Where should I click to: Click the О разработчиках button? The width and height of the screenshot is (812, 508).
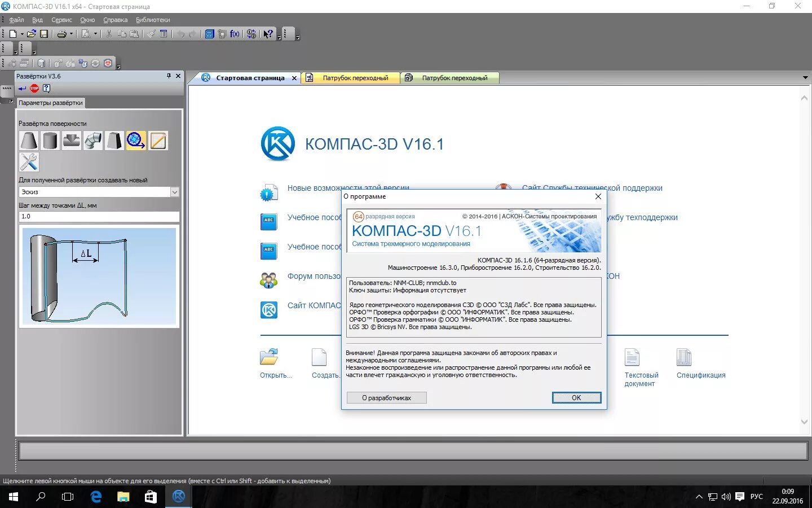click(x=386, y=398)
